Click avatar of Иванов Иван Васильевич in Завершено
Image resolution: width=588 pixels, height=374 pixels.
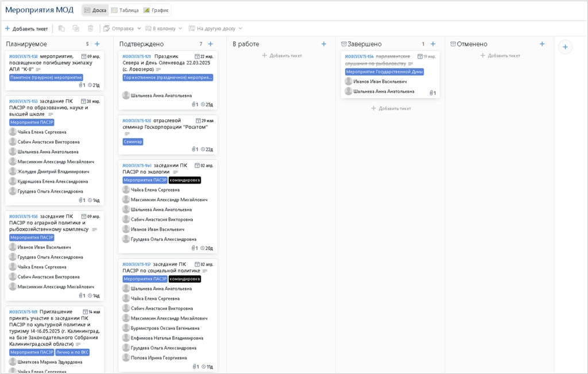point(348,81)
